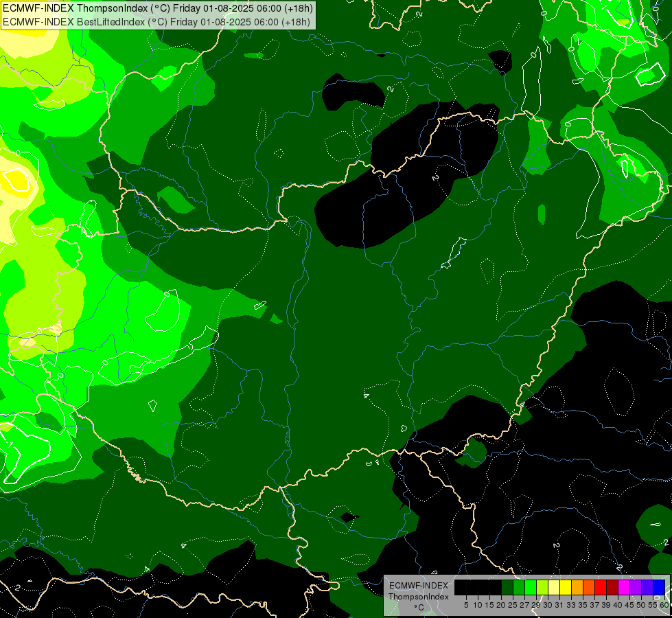This screenshot has height=618, width=672.
Task: Select the blue 55–60 legend swatch
Action: click(659, 588)
